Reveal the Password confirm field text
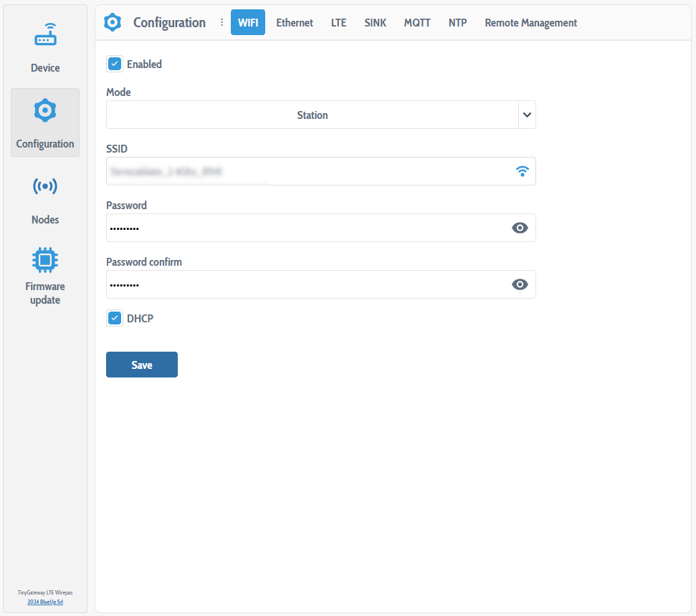 pyautogui.click(x=520, y=284)
